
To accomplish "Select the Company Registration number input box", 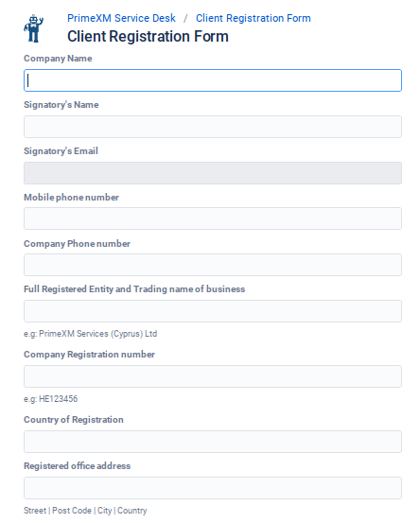I will 213,376.
